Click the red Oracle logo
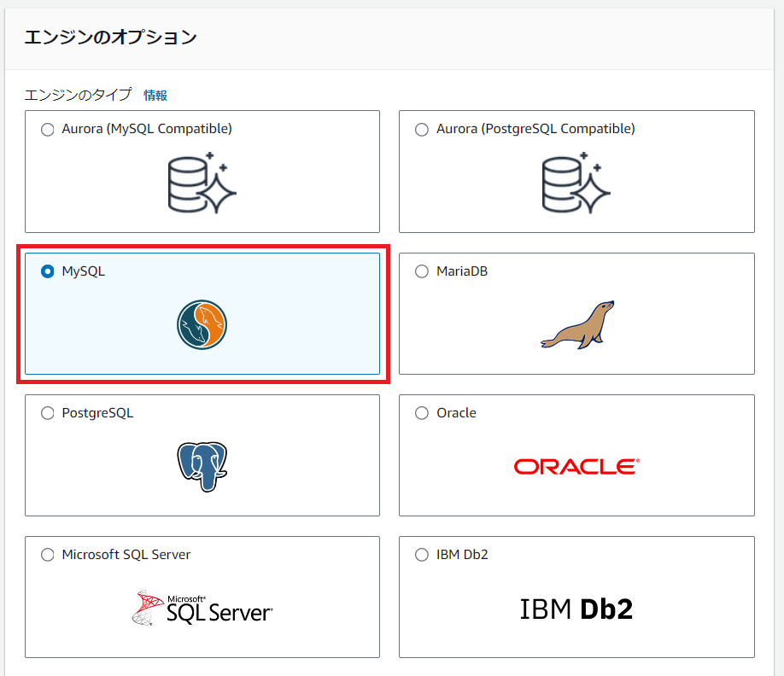Viewport: 784px width, 676px height. 576,467
